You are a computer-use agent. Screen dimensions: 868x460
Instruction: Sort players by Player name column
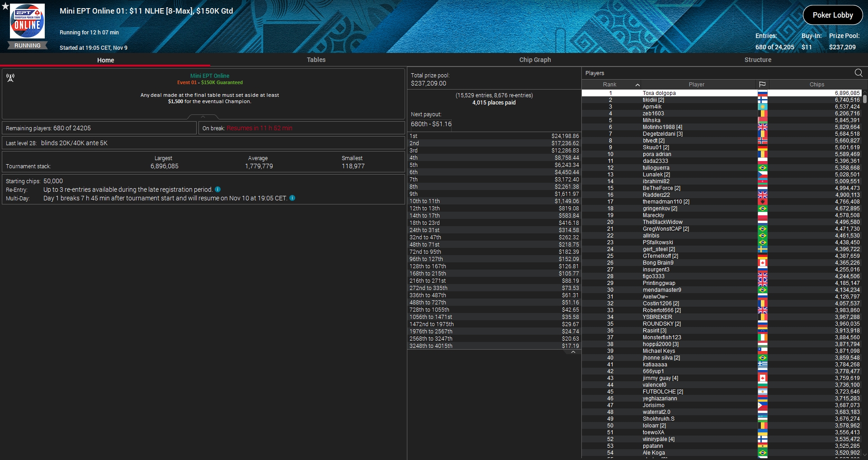click(x=696, y=85)
